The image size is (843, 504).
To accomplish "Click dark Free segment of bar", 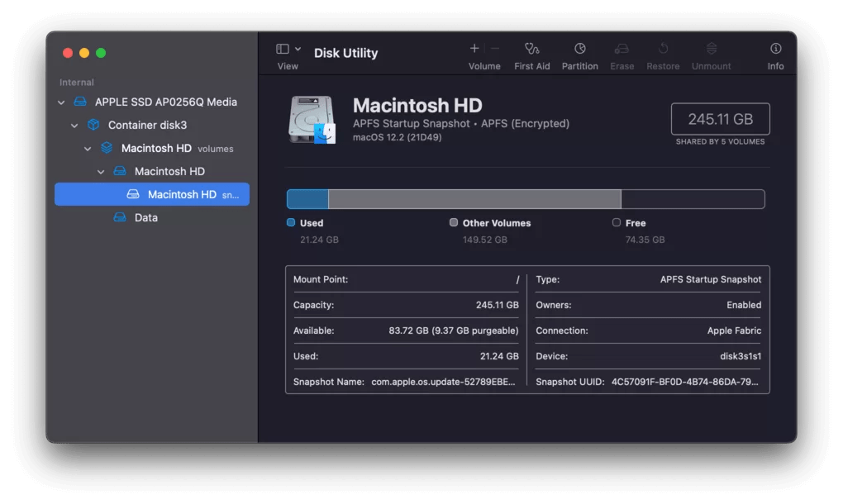I will 693,199.
